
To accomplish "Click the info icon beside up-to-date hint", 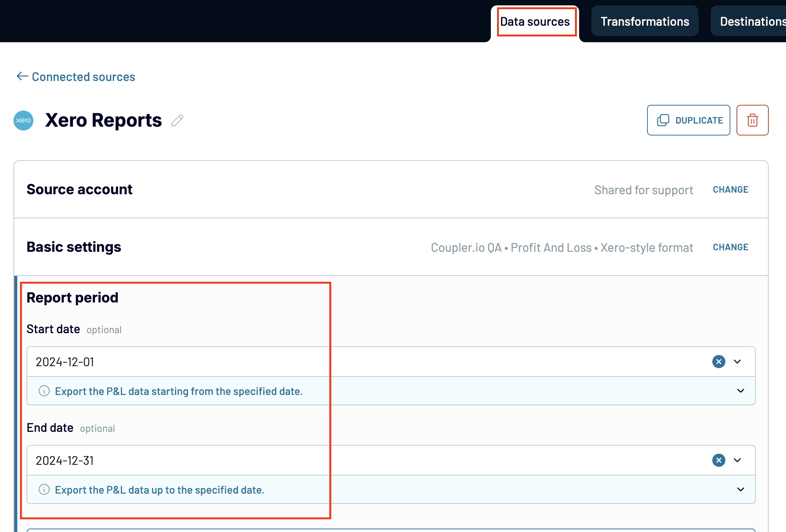I will coord(44,489).
